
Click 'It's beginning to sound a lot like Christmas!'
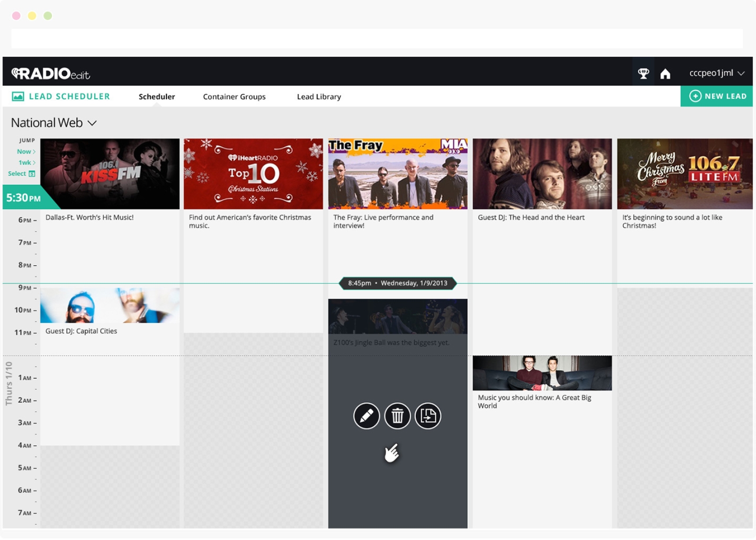[x=672, y=221]
